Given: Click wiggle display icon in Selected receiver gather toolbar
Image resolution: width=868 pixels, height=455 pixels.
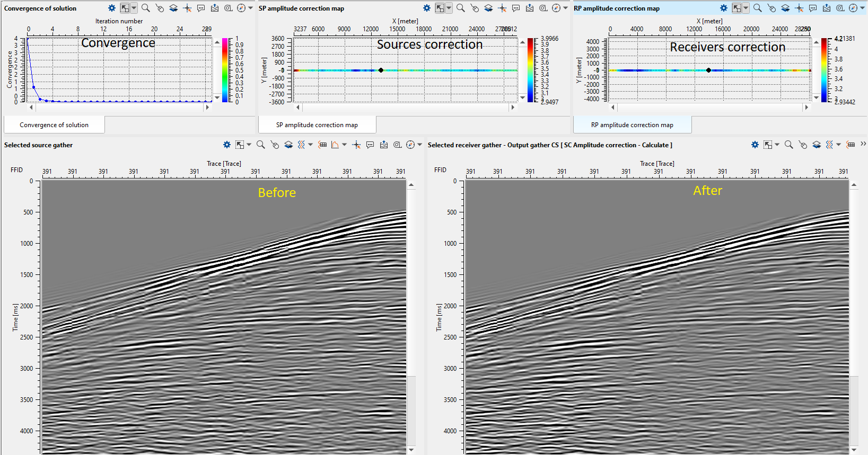Looking at the screenshot, I should coord(830,145).
